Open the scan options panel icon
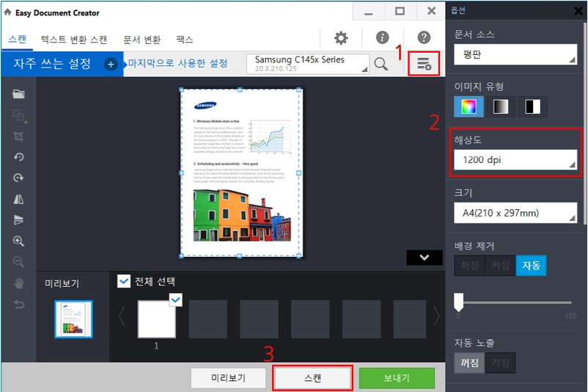 click(x=424, y=64)
